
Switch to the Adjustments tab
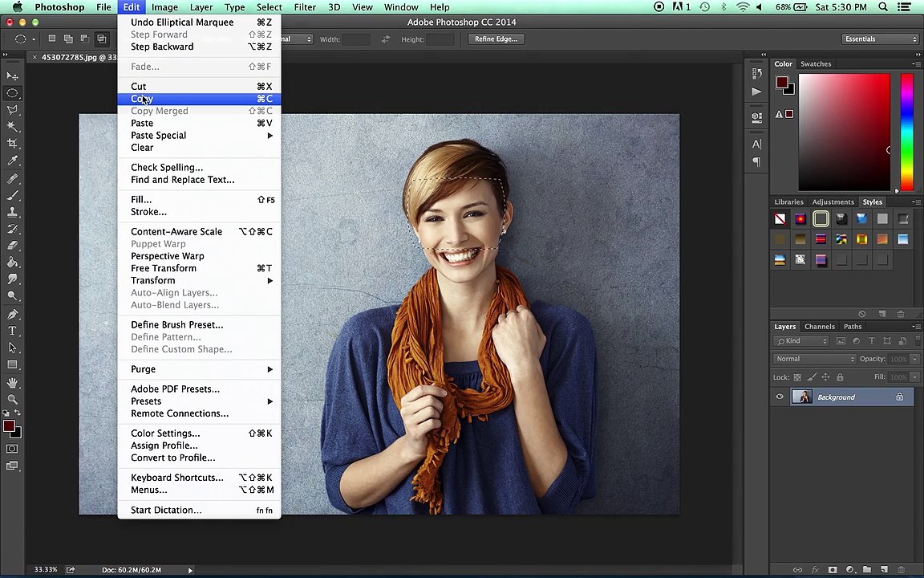(833, 201)
